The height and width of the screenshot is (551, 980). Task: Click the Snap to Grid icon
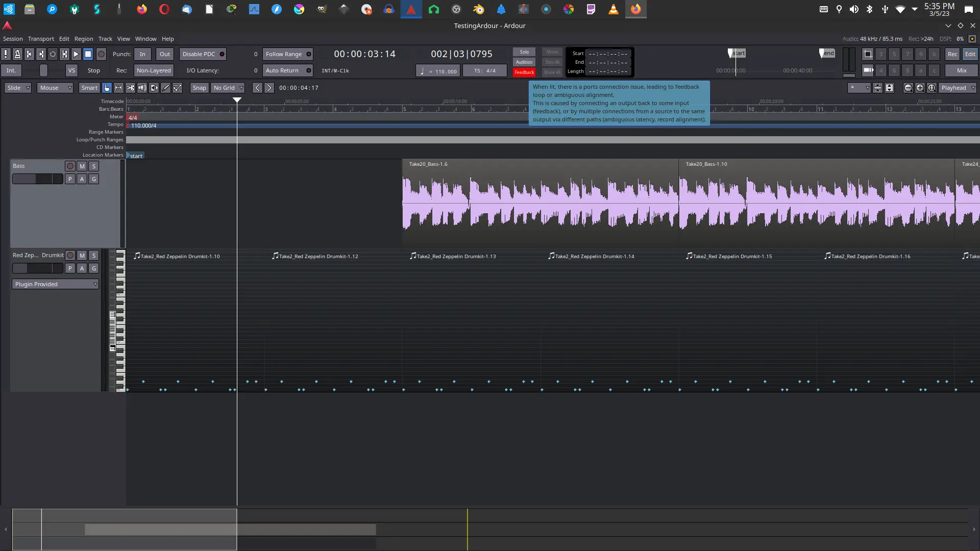tap(199, 87)
